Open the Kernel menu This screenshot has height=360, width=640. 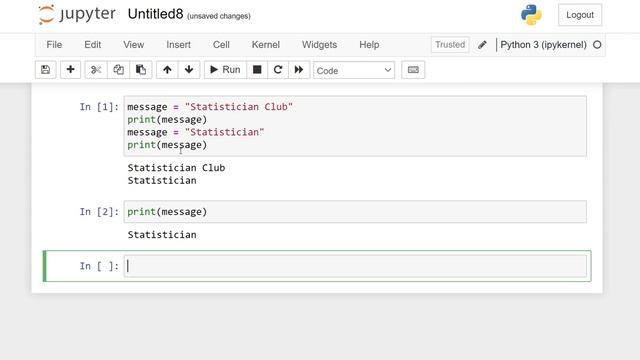point(266,44)
